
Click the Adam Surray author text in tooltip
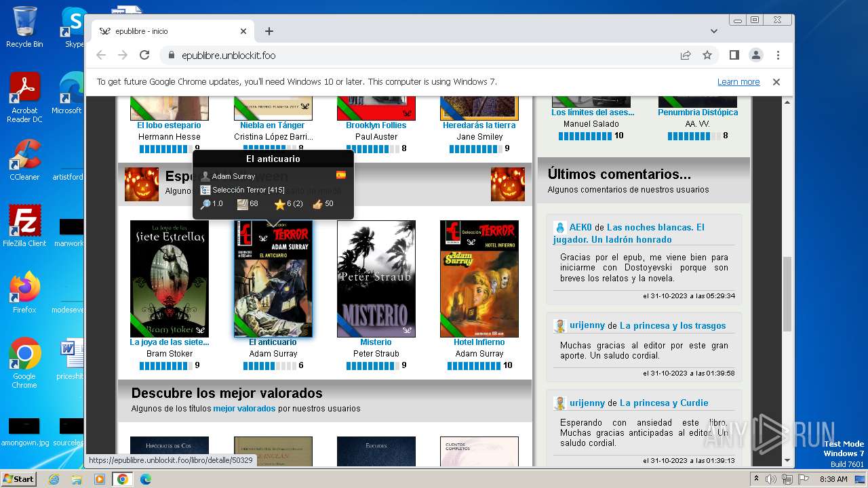tap(233, 176)
